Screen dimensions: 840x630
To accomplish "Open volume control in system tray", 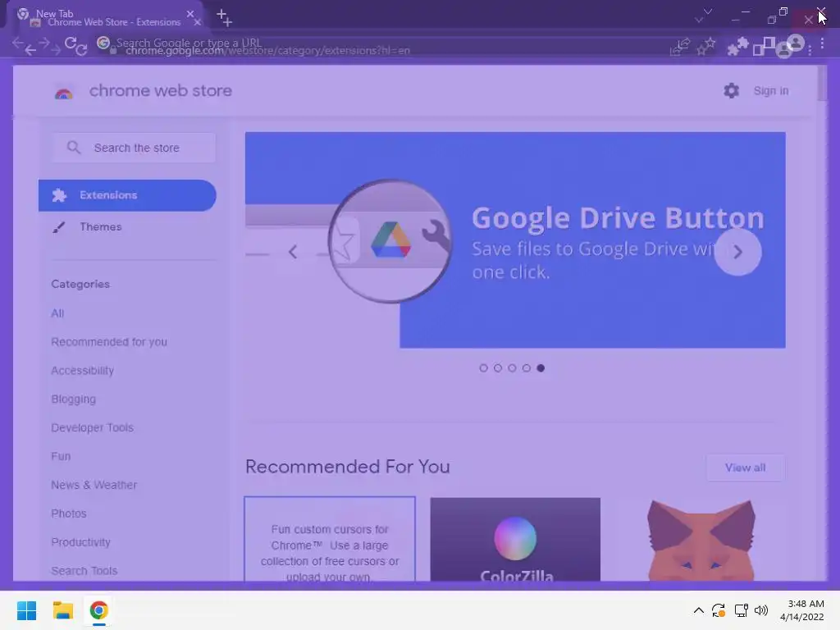I will coord(760,610).
